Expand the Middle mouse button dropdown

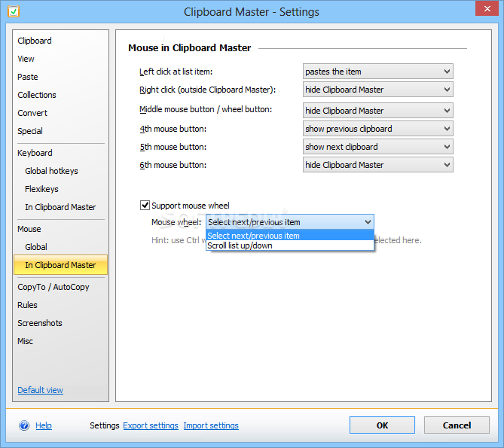[x=378, y=111]
